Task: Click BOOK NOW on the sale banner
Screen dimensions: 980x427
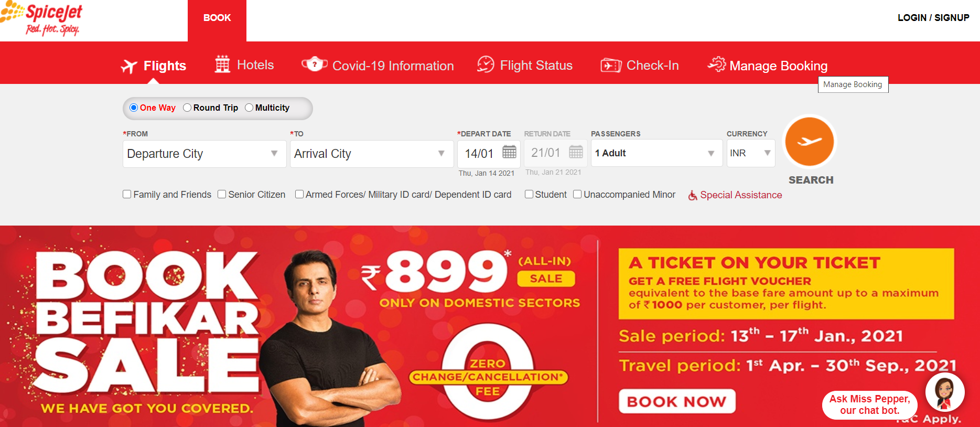Action: point(677,401)
